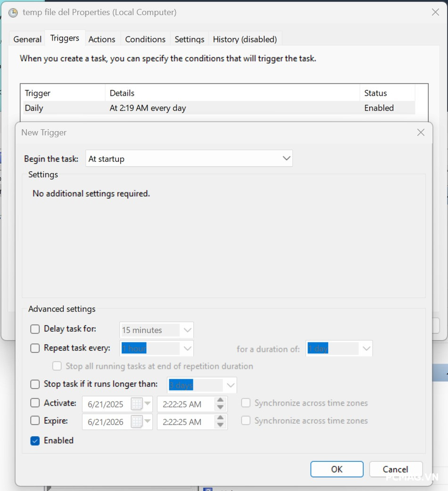Screen dimensions: 448x491
Task: Click the up arrow on Activate time spinner
Action: coord(220,401)
